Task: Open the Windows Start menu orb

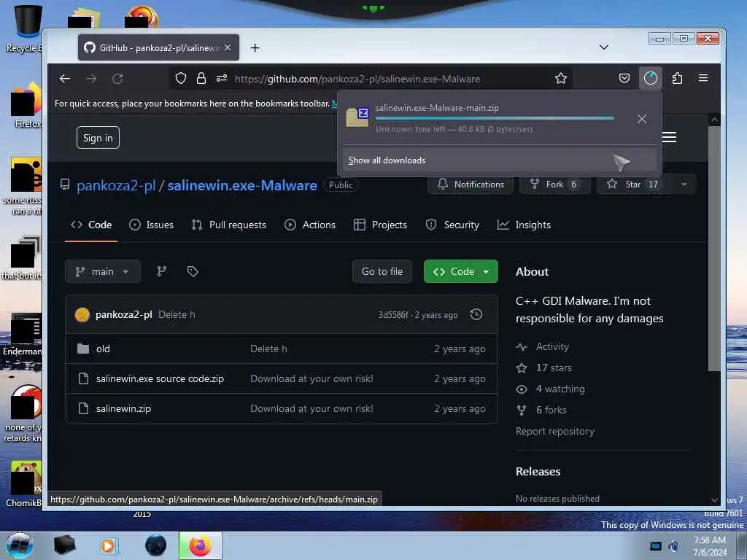Action: [19, 545]
